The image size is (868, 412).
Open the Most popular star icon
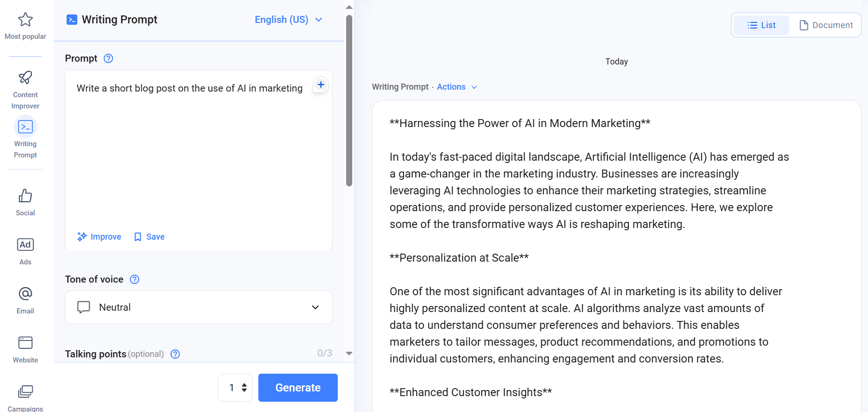(25, 20)
